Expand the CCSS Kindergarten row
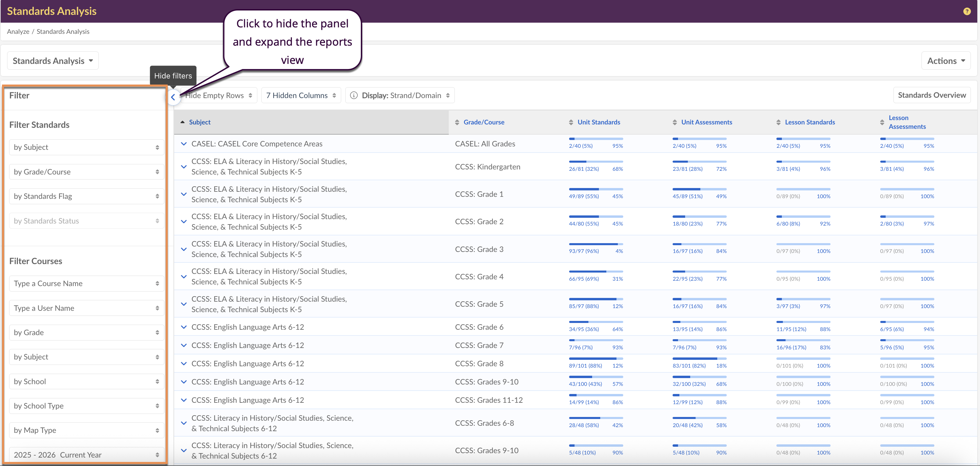Image resolution: width=980 pixels, height=466 pixels. [x=184, y=167]
